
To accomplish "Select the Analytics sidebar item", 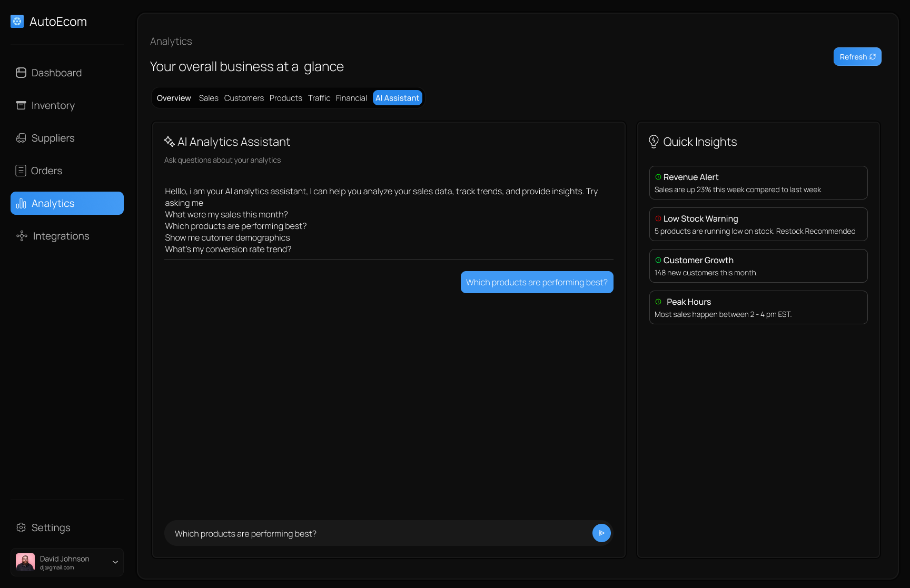I will (67, 203).
